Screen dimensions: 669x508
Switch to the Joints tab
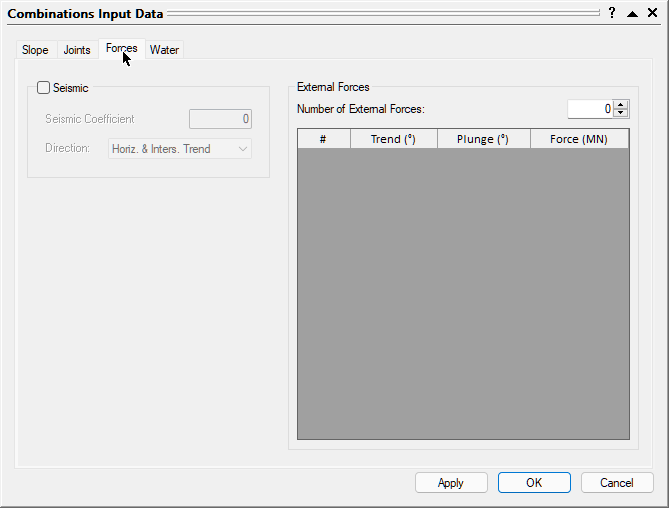77,50
